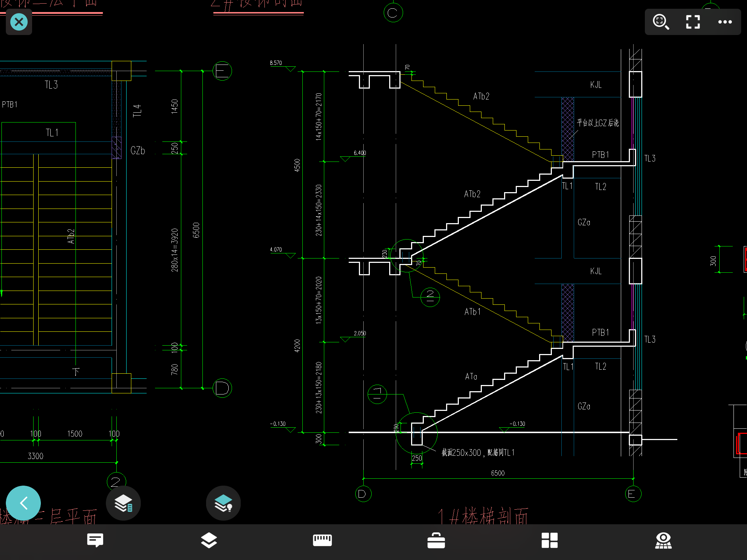Open the layers panel in bottom bar

pos(209,540)
